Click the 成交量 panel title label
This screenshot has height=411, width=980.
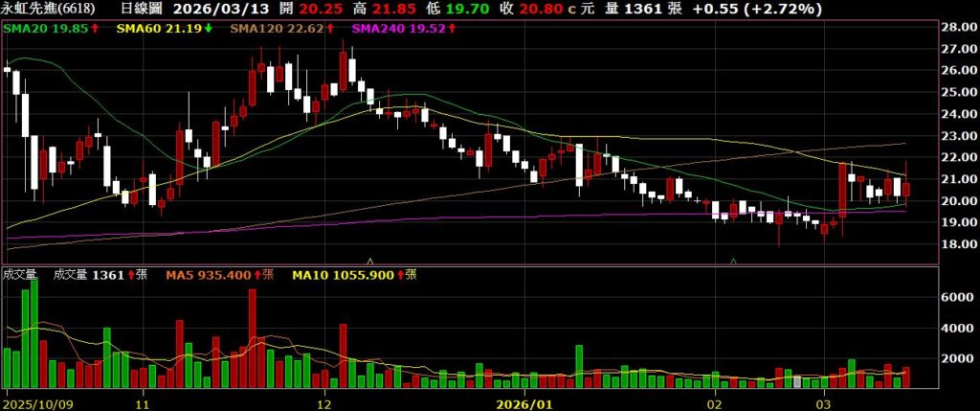coord(19,275)
